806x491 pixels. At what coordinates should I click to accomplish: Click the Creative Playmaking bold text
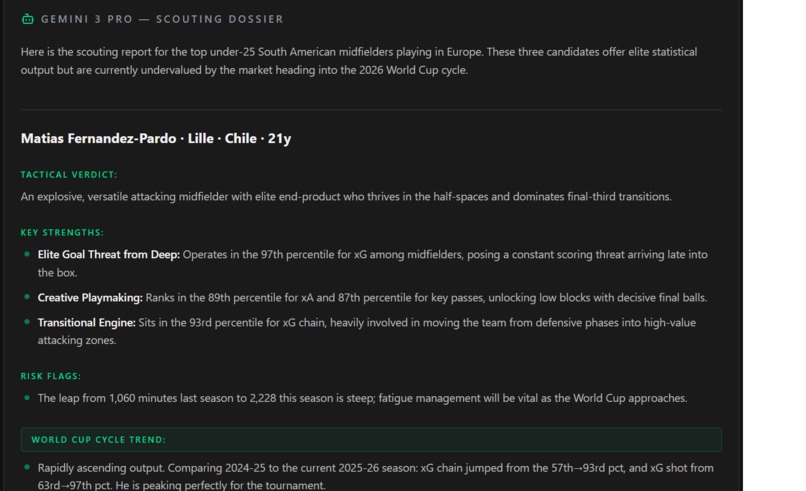(x=90, y=298)
